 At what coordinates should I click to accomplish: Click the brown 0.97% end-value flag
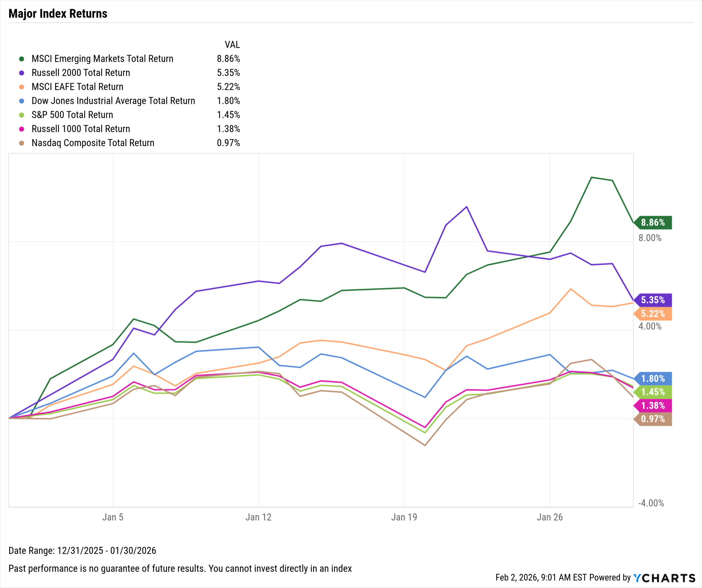[653, 419]
